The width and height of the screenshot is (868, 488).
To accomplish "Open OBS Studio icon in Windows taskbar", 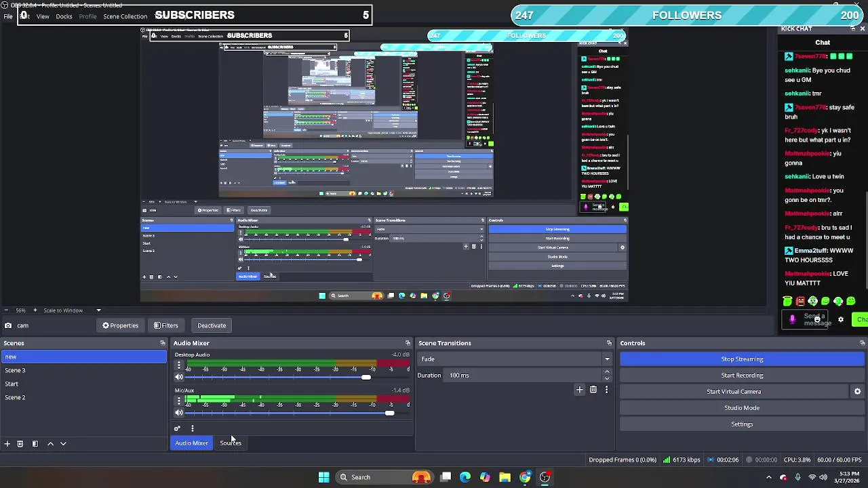I will click(x=545, y=477).
